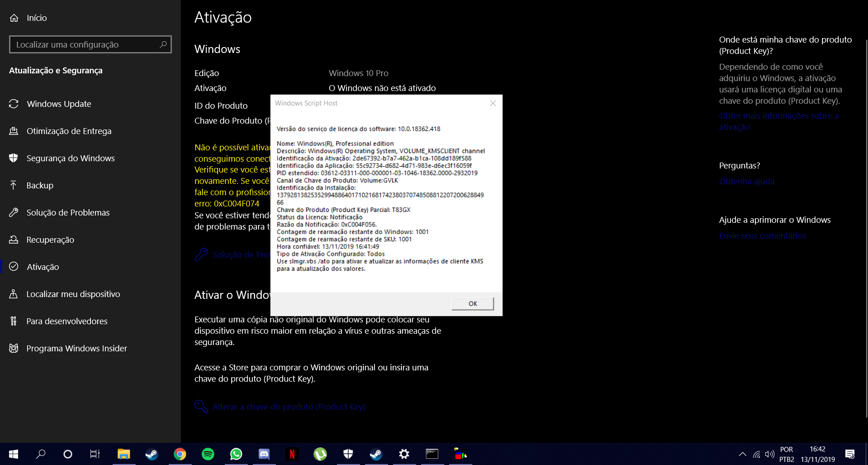Screen dimensions: 868x465
Task: Click the Backup upload arrow icon
Action: point(14,185)
